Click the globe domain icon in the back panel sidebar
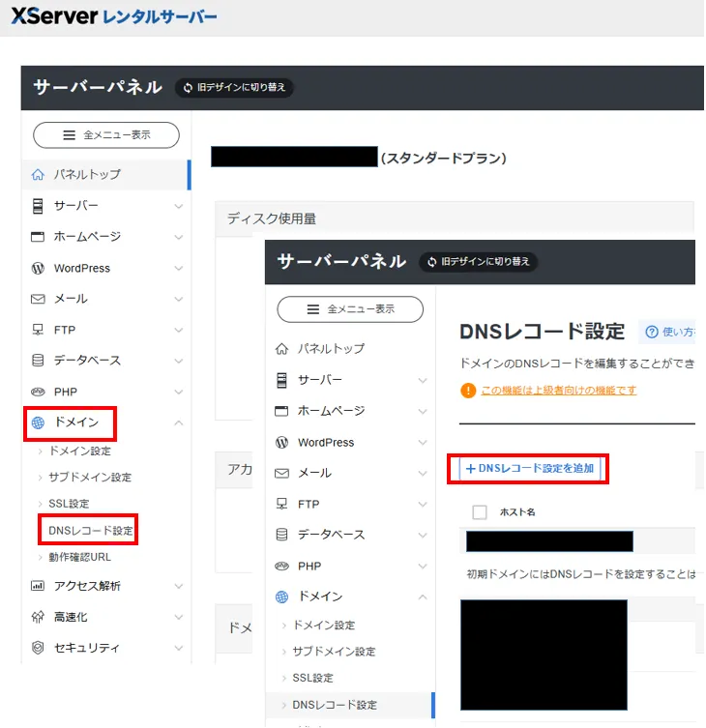This screenshot has width=706, height=728. 38,422
